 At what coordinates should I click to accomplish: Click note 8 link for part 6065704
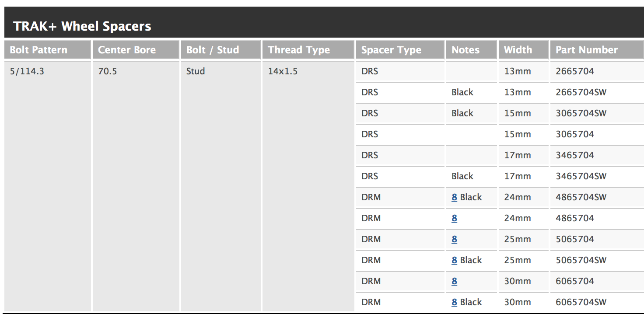(454, 281)
